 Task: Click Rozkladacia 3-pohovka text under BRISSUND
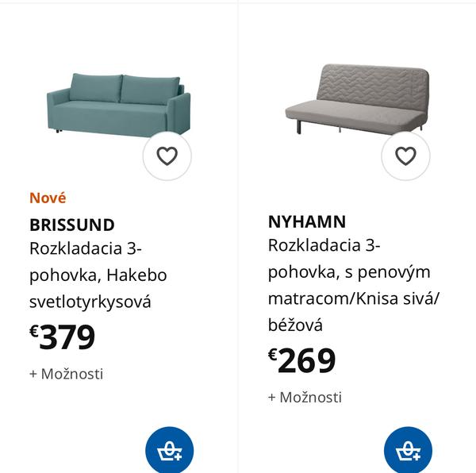coord(86,248)
